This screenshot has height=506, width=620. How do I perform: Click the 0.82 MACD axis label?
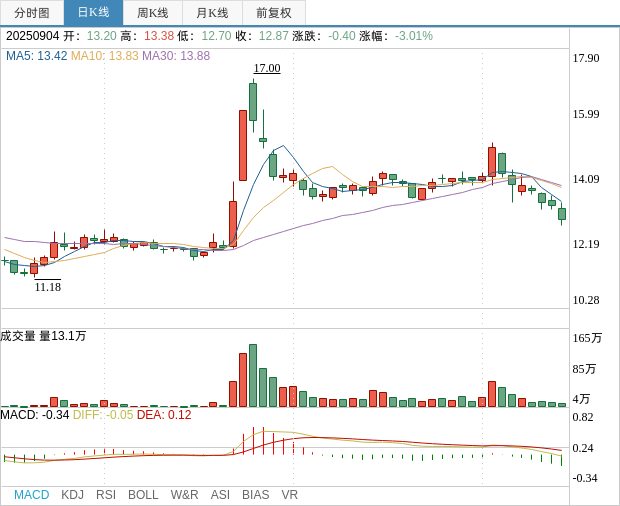click(x=583, y=417)
